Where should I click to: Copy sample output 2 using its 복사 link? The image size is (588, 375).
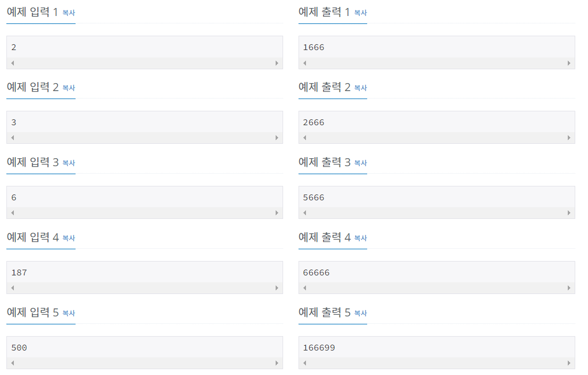click(360, 87)
